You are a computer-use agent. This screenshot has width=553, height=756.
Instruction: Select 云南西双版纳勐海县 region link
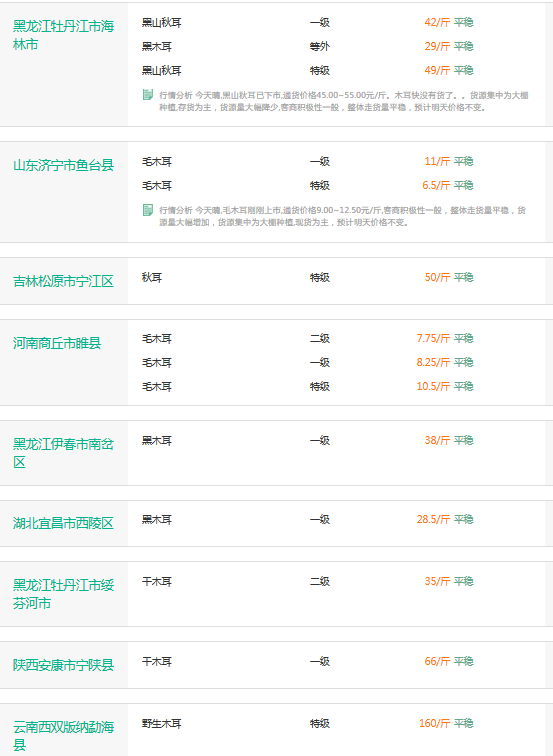click(x=63, y=735)
